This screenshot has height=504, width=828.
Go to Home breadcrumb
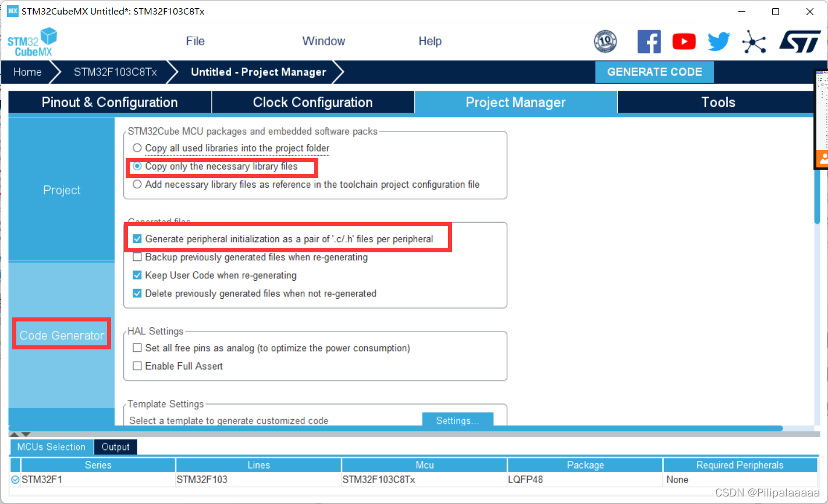[28, 72]
